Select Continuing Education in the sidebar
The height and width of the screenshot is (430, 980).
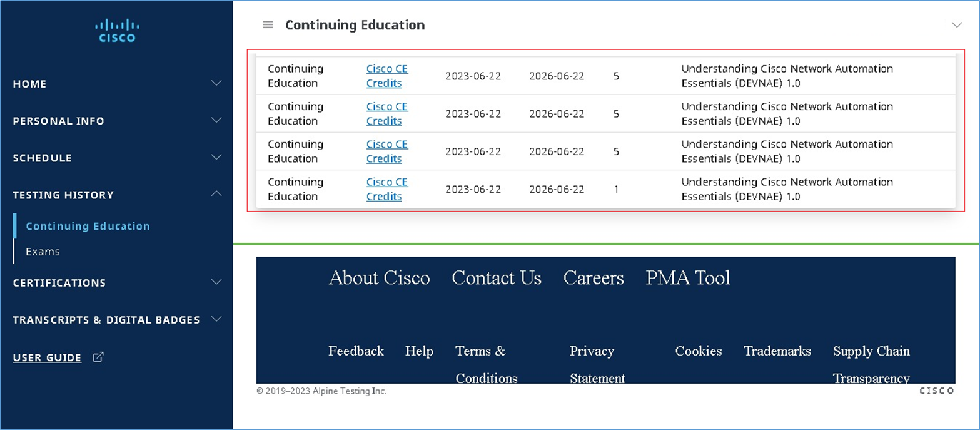click(88, 226)
